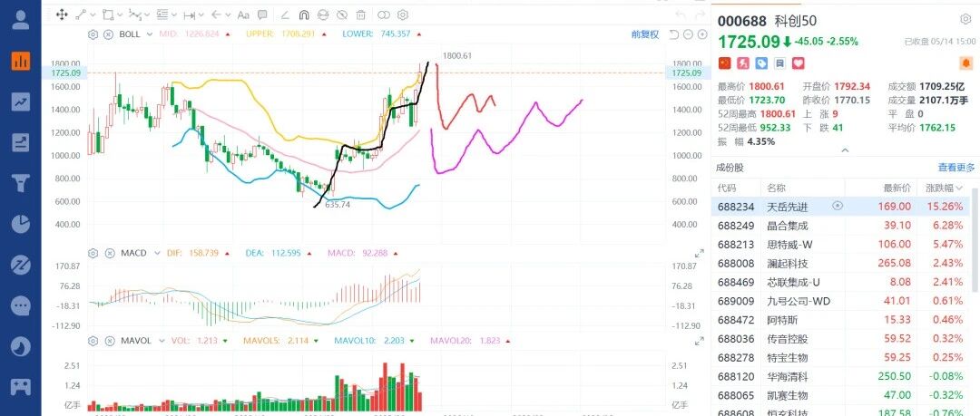The image size is (980, 416).
Task: Click the orange price alert bell
Action: (966, 63)
